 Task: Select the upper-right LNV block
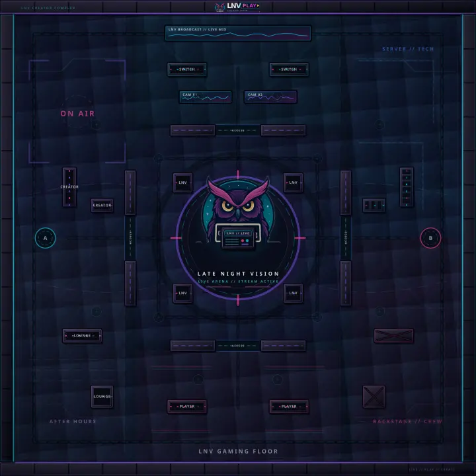(x=294, y=182)
